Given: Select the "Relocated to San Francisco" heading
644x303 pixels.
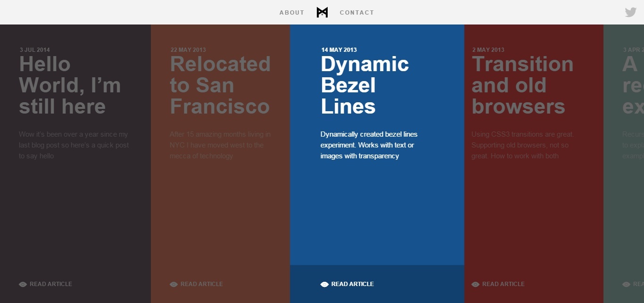Looking at the screenshot, I should click(x=220, y=85).
